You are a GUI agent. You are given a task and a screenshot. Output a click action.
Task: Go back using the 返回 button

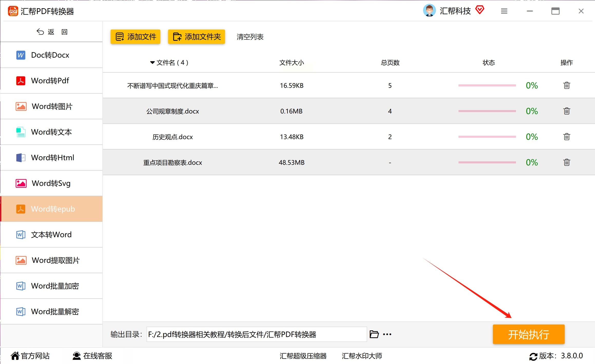coord(51,32)
